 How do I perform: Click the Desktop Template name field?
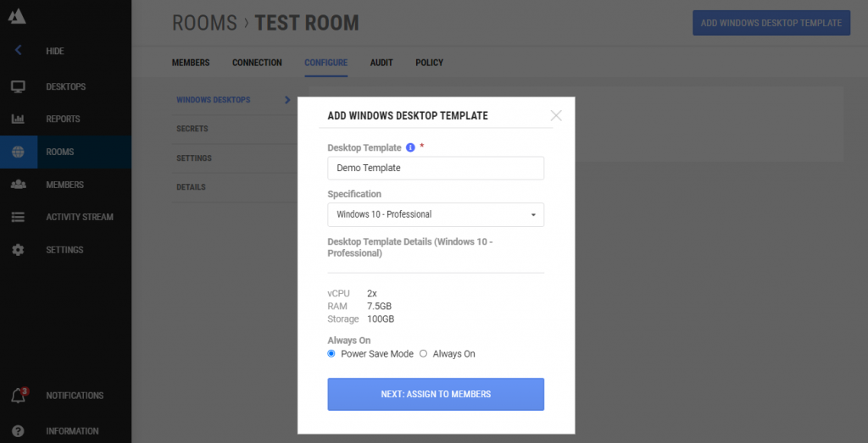click(436, 168)
